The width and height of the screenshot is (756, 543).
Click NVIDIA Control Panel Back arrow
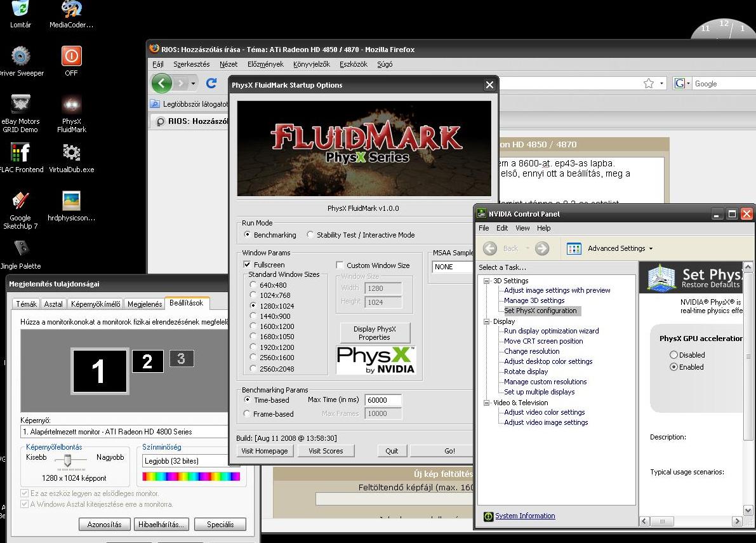(490, 248)
